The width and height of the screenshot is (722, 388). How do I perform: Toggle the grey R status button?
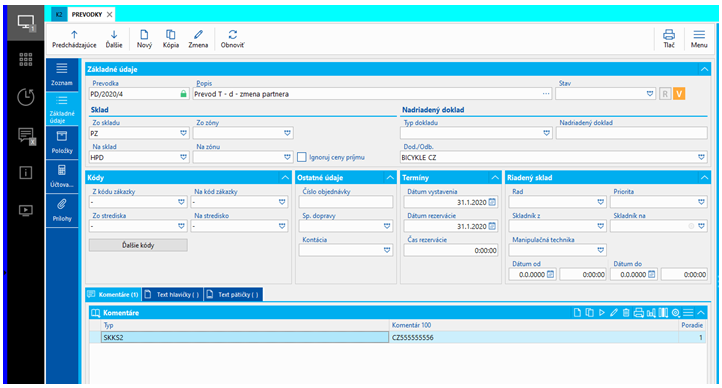coord(665,94)
